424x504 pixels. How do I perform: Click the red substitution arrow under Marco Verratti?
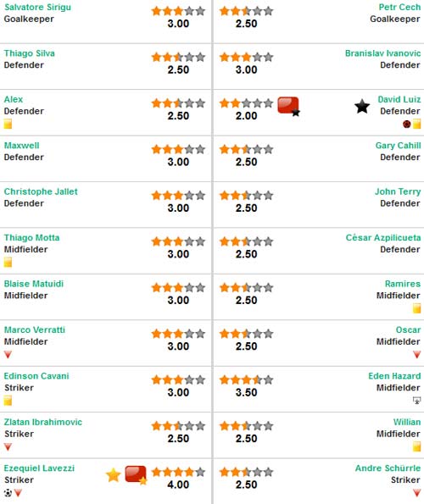(x=8, y=355)
